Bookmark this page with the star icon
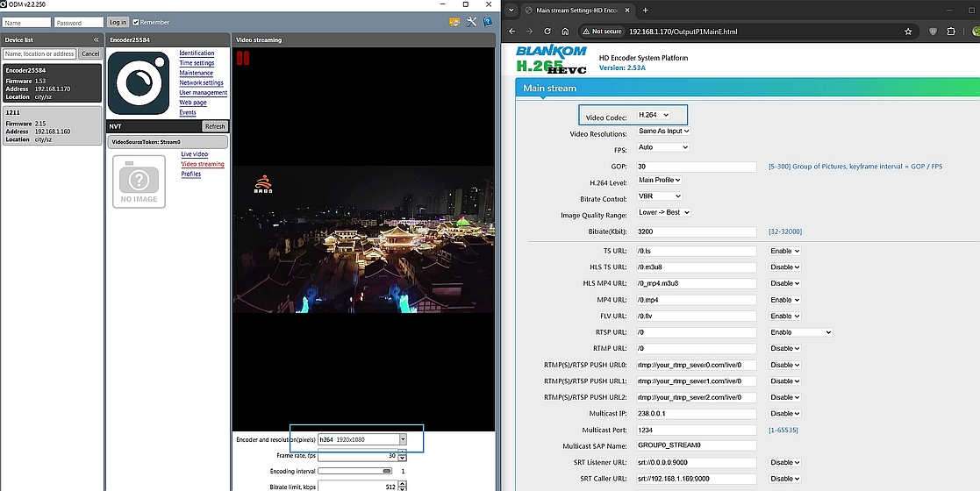The height and width of the screenshot is (491, 980). pyautogui.click(x=908, y=32)
